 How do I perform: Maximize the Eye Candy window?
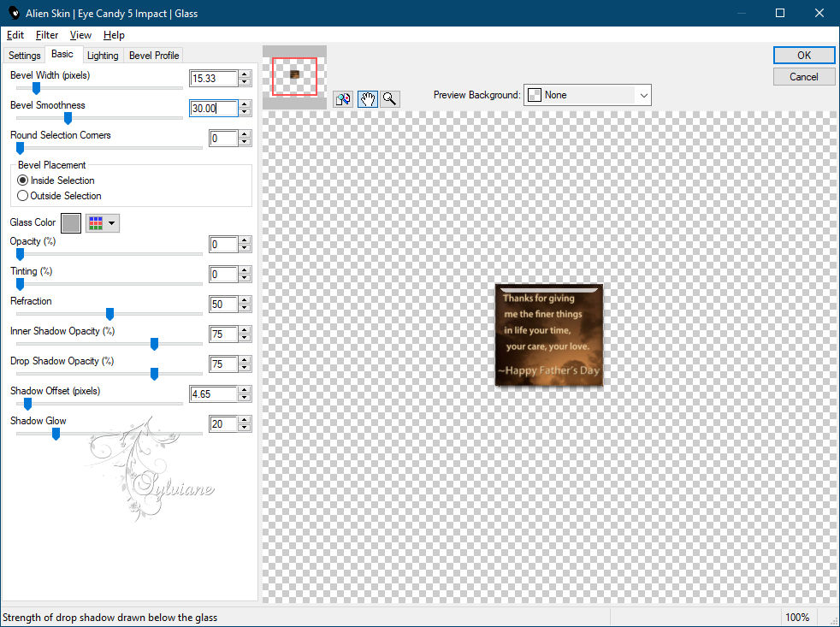(780, 13)
